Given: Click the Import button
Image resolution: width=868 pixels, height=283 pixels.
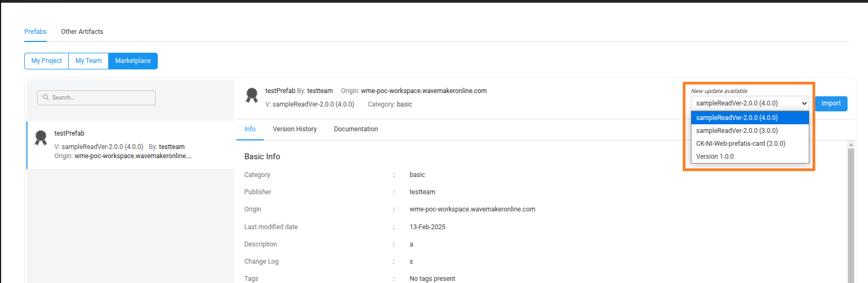Looking at the screenshot, I should [x=831, y=104].
